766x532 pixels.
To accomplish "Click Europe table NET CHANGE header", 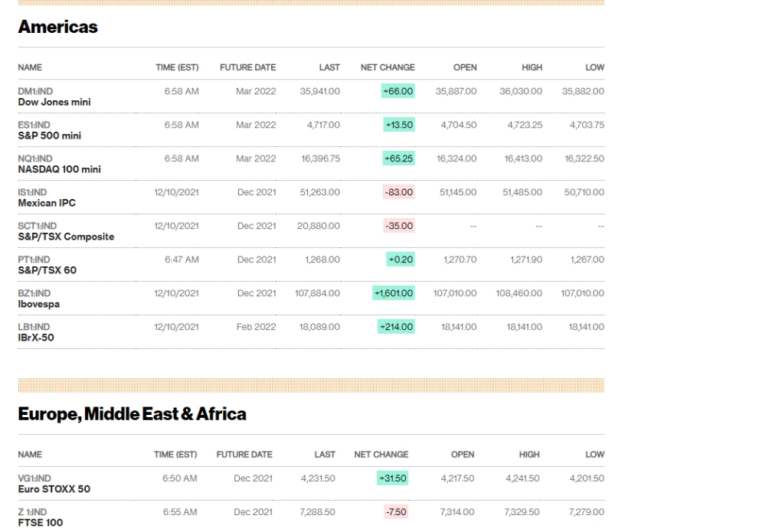I will coord(381,455).
